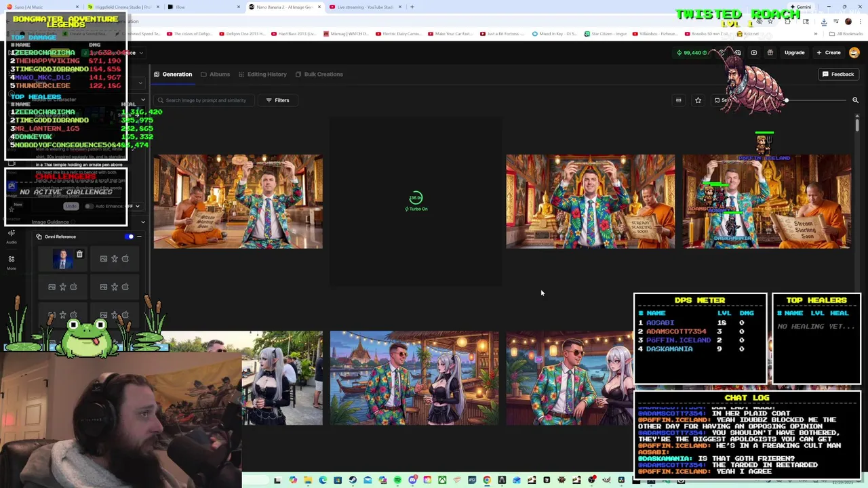The image size is (868, 488).
Task: Click the Upgrade button
Action: [794, 53]
